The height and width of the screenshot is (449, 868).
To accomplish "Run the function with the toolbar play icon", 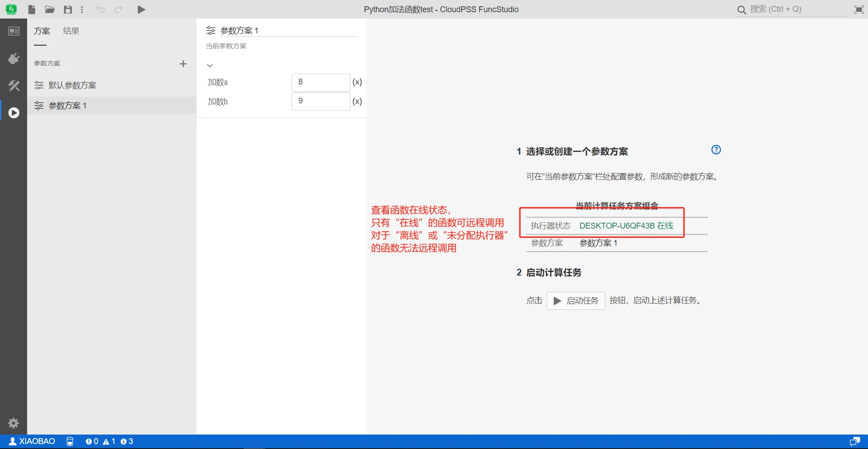I will click(x=142, y=9).
